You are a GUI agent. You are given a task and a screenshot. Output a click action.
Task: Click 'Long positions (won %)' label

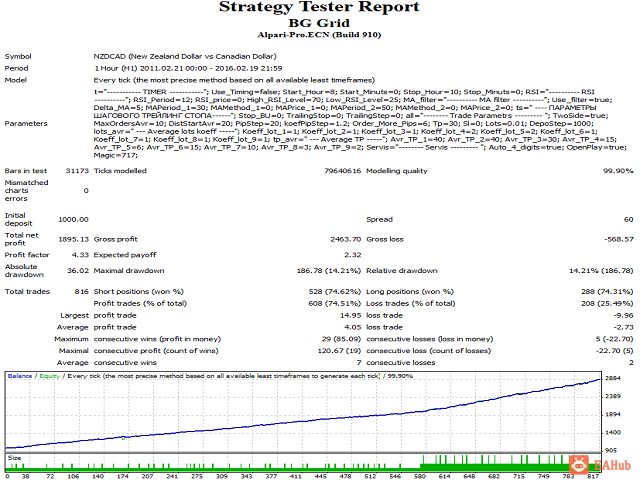click(410, 291)
